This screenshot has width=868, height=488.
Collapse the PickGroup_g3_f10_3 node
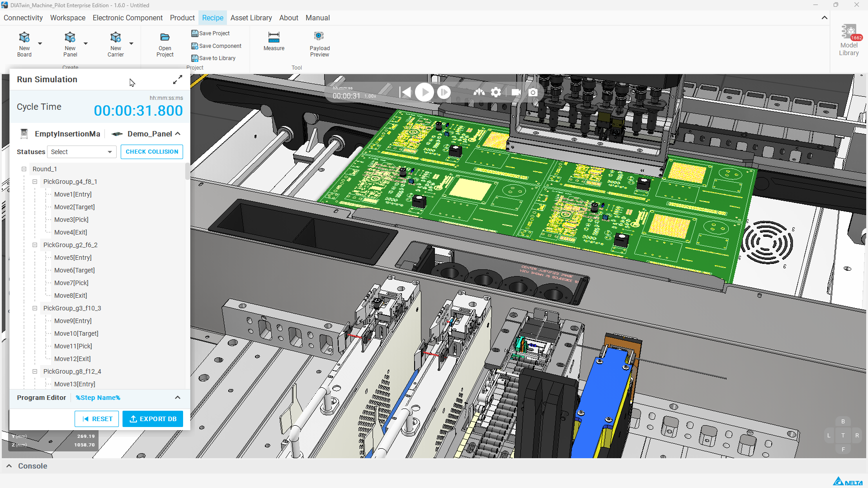point(35,308)
